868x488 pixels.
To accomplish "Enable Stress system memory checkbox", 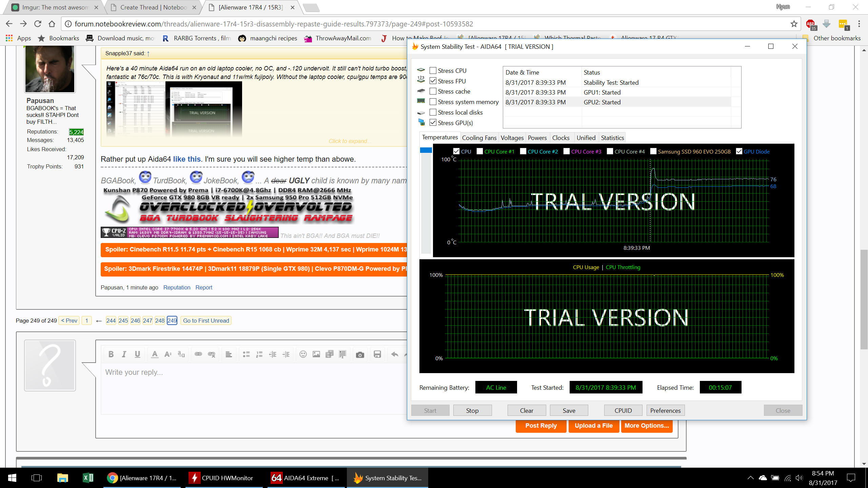I will click(433, 102).
